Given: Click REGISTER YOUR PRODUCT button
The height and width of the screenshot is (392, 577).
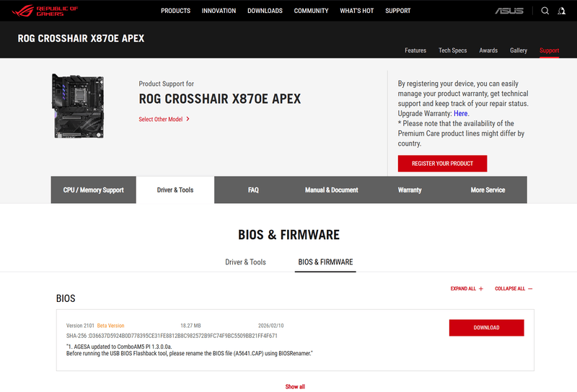Looking at the screenshot, I should pyautogui.click(x=442, y=164).
